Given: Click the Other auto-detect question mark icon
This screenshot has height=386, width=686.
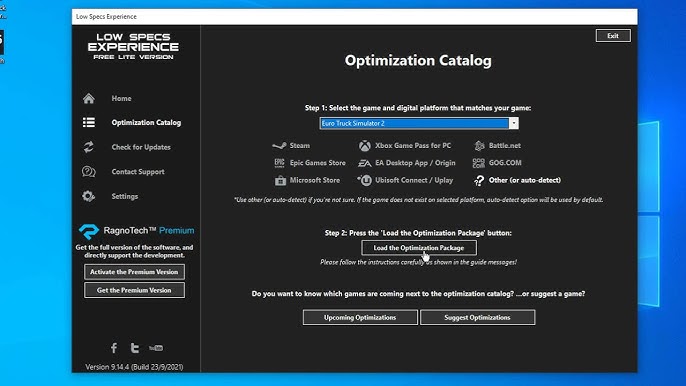Looking at the screenshot, I should tap(479, 180).
